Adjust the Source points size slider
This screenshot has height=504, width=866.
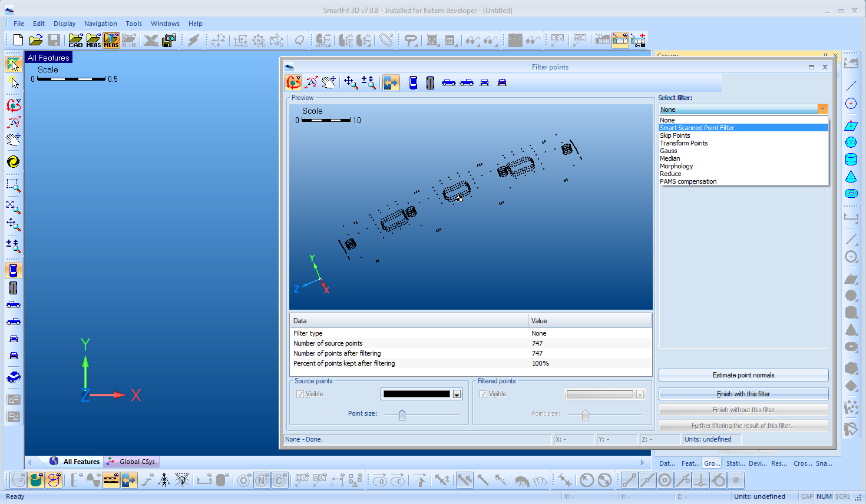click(402, 415)
